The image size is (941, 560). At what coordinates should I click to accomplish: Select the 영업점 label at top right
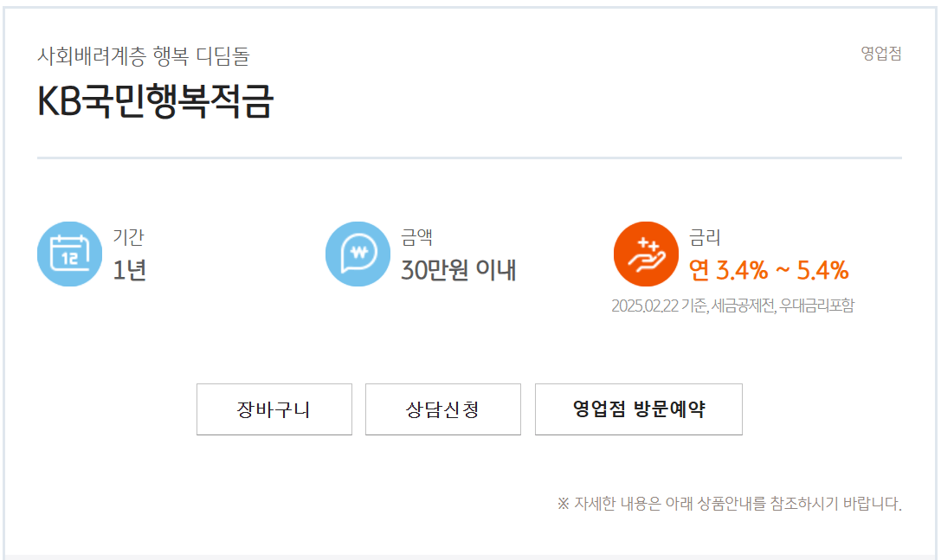pyautogui.click(x=880, y=54)
